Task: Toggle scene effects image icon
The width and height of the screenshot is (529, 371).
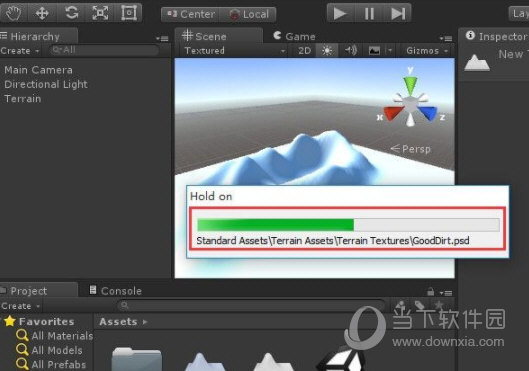Action: pyautogui.click(x=374, y=51)
